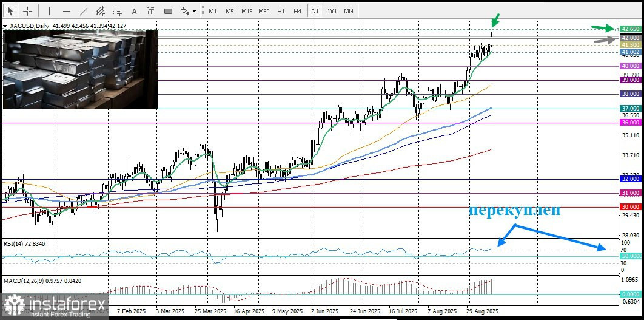This screenshot has height=320, width=644.
Task: Click the 42.000 price level label
Action: point(630,38)
